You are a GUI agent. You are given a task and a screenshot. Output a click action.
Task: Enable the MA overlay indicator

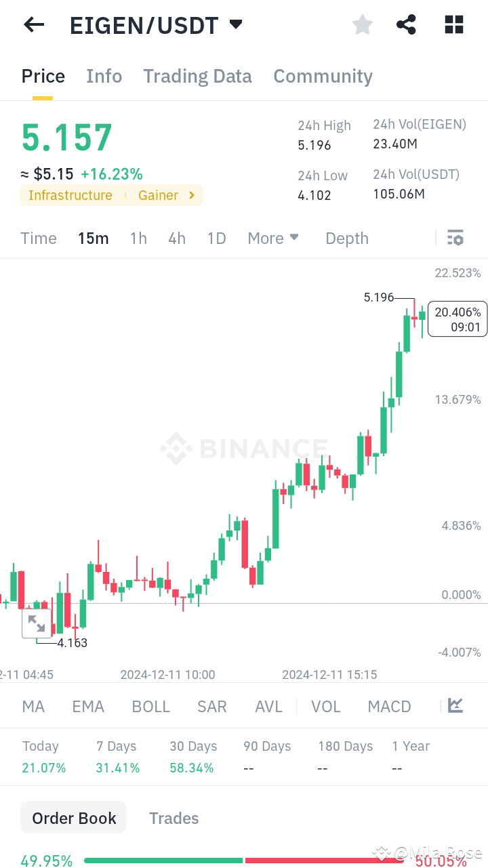(x=33, y=706)
